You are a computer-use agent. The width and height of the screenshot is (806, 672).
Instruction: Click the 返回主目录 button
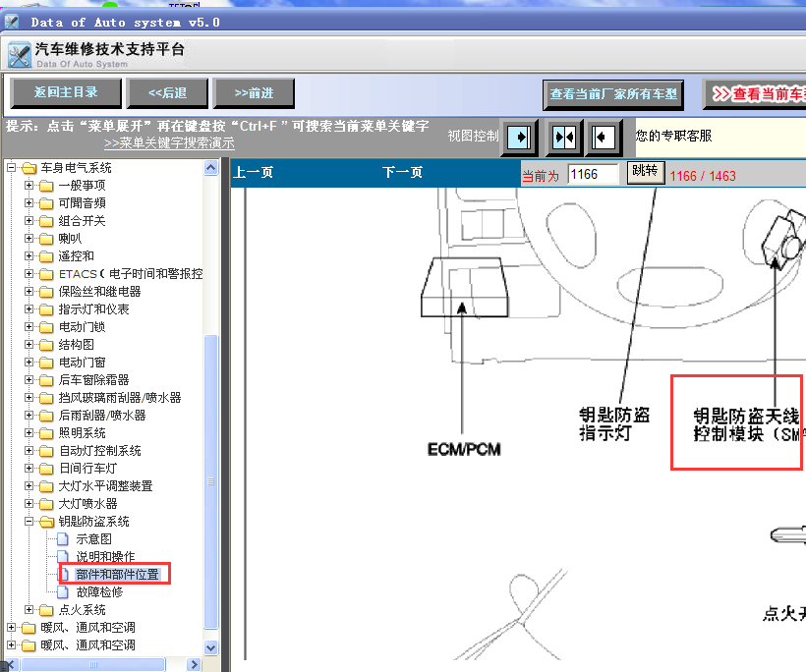click(66, 93)
